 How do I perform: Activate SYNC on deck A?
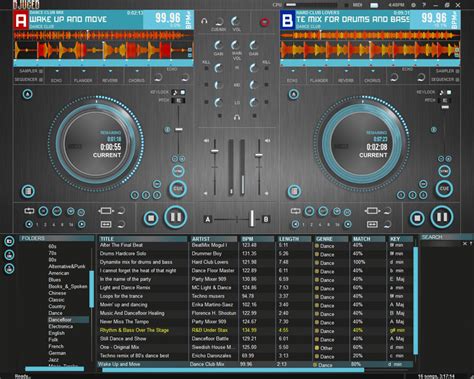click(x=178, y=171)
